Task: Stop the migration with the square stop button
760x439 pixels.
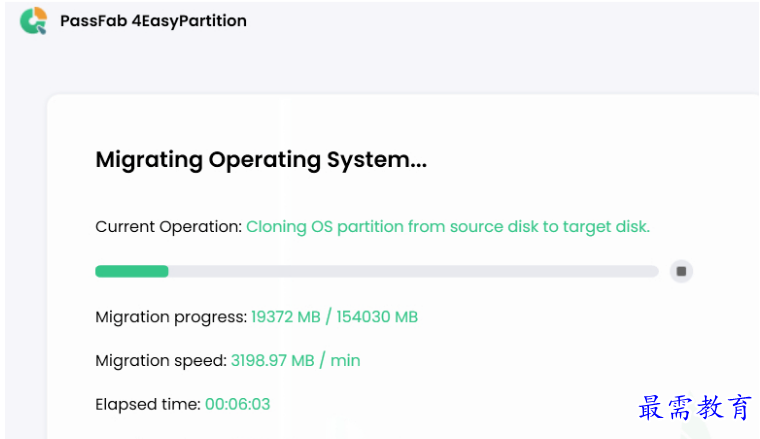Action: (x=681, y=271)
